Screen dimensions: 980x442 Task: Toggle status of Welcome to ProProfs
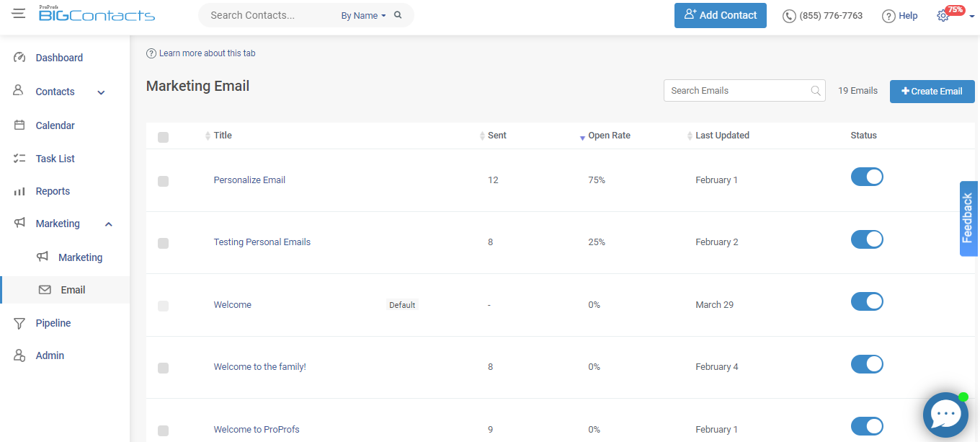click(867, 426)
